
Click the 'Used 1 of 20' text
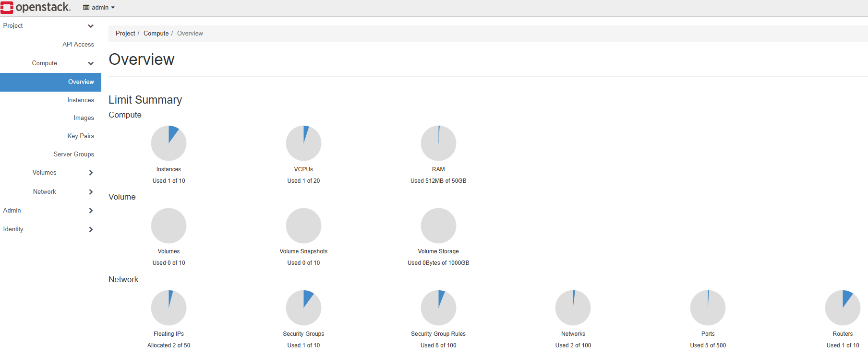click(x=303, y=181)
